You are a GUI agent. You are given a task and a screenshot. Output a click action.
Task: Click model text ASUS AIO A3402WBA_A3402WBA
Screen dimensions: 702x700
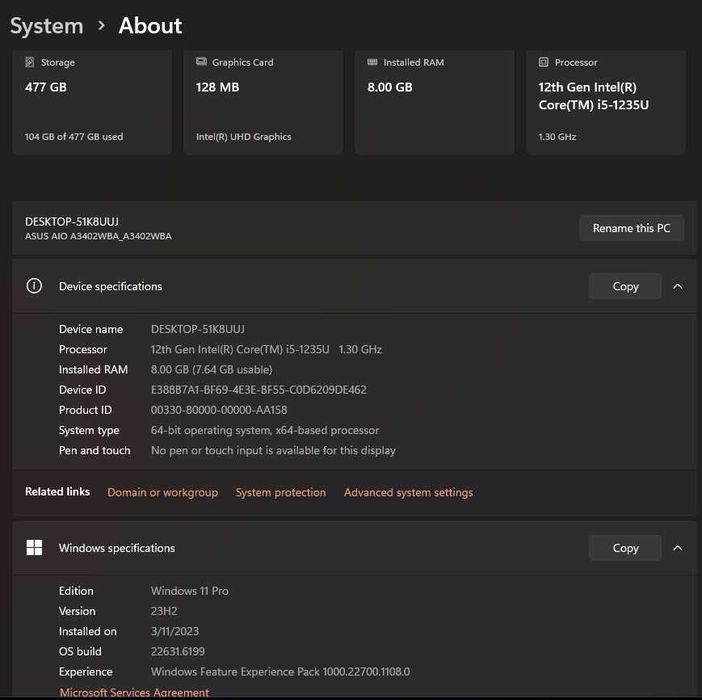click(x=98, y=236)
